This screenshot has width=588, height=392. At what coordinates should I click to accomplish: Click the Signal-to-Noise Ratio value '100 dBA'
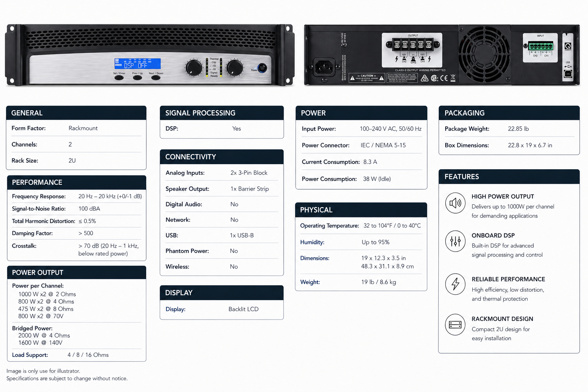pos(89,209)
